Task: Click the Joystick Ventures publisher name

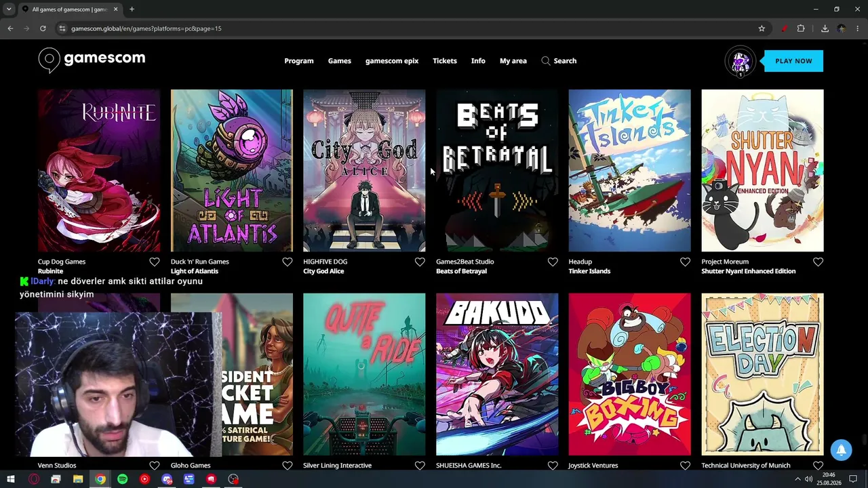Action: [593, 466]
